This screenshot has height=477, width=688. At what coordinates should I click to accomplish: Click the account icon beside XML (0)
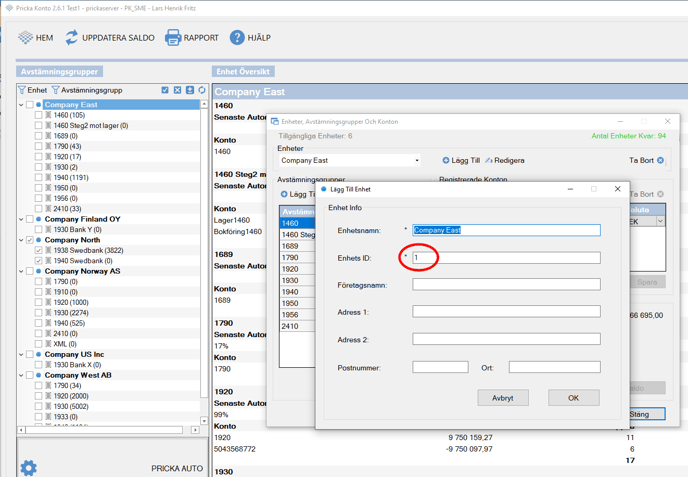tap(48, 344)
